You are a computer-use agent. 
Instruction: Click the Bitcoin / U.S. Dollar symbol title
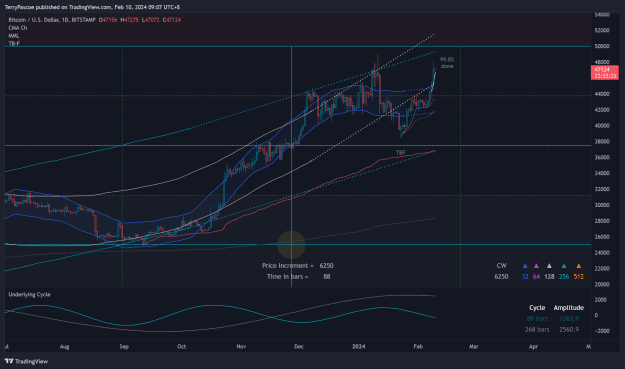tap(51, 20)
